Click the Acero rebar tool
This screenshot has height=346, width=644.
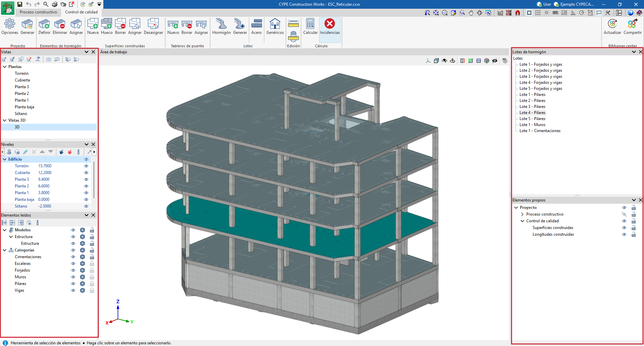(256, 24)
